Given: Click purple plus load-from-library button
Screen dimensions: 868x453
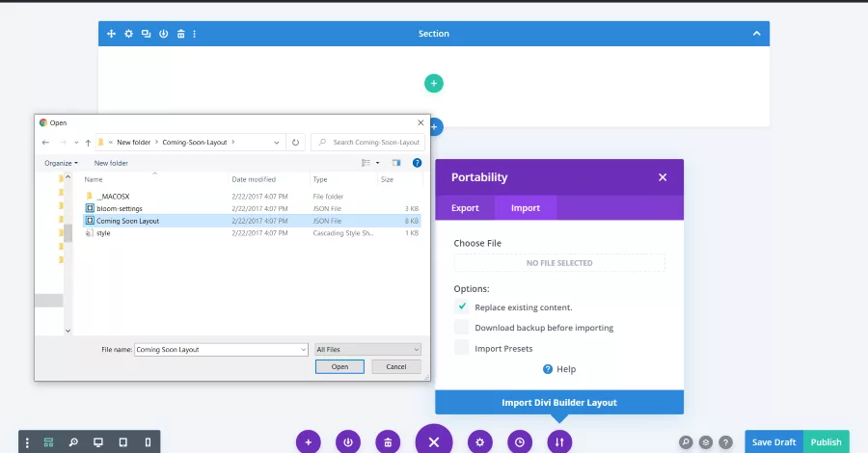Looking at the screenshot, I should pyautogui.click(x=309, y=442).
